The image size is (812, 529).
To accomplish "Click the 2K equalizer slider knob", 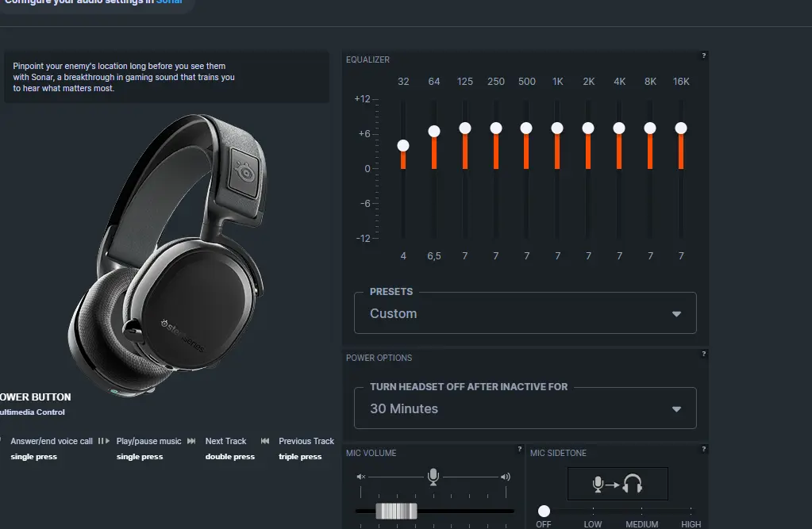I will 588,128.
